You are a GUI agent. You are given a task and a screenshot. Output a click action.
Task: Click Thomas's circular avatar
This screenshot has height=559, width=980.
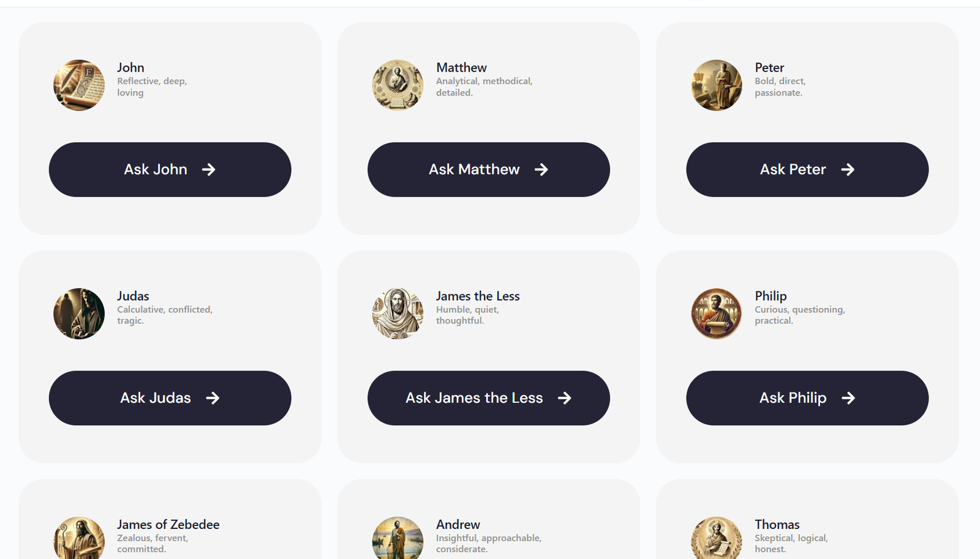717,539
